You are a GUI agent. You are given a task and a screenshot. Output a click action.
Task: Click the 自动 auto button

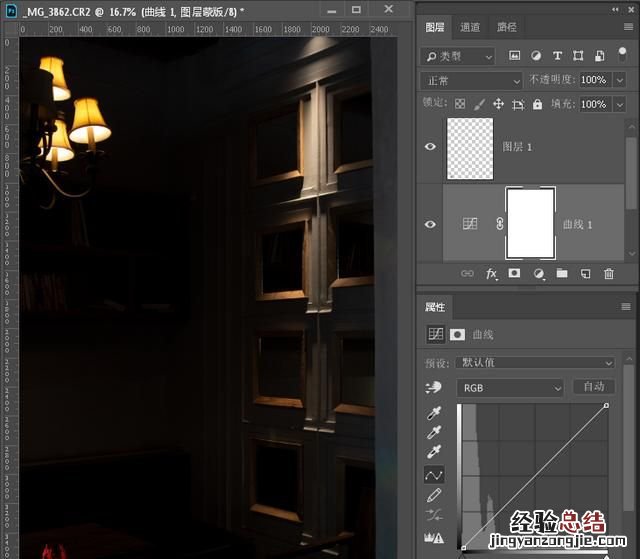[593, 387]
